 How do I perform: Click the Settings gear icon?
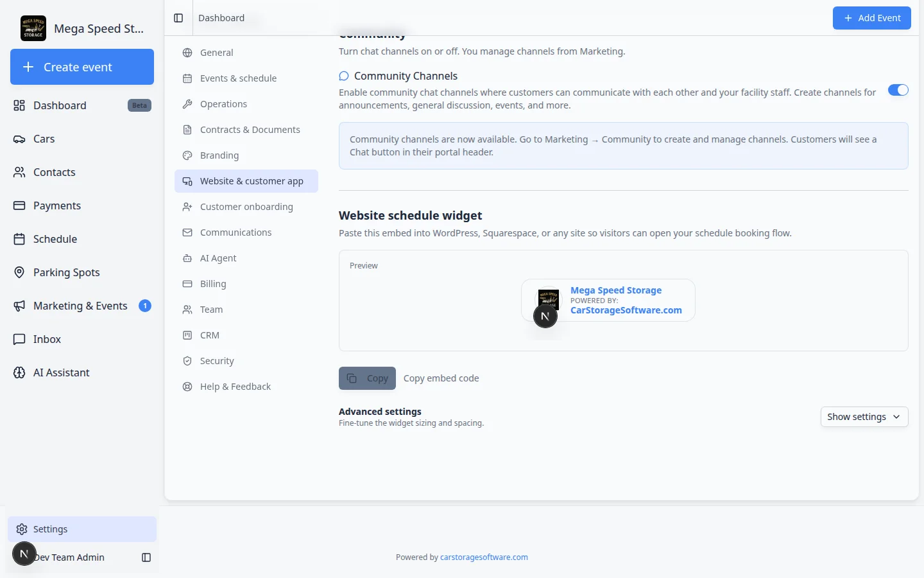coord(22,529)
